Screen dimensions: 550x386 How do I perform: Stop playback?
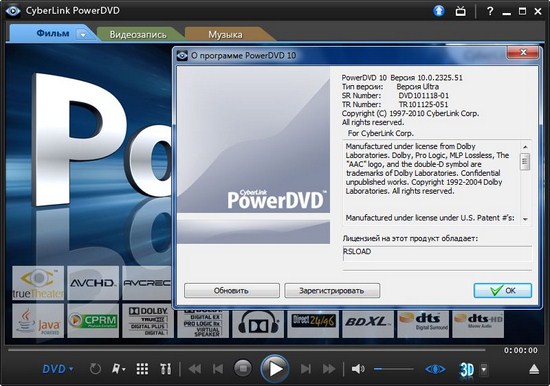[x=243, y=368]
